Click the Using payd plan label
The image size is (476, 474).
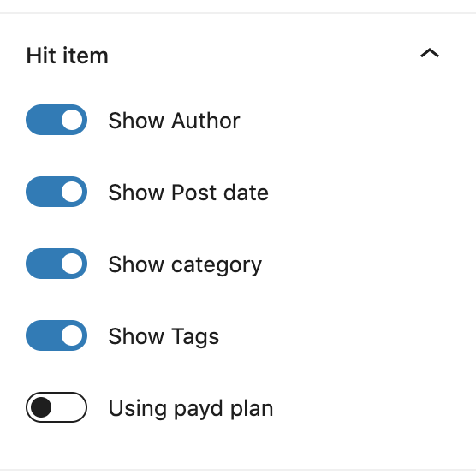tap(191, 409)
